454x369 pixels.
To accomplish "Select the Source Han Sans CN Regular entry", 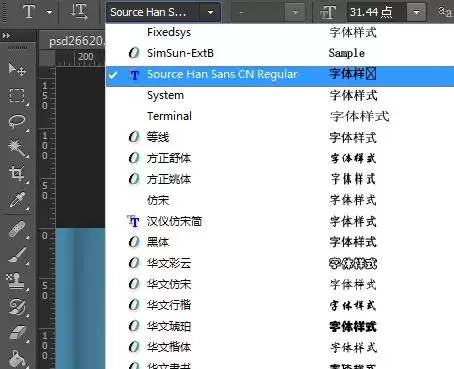I will [x=279, y=74].
